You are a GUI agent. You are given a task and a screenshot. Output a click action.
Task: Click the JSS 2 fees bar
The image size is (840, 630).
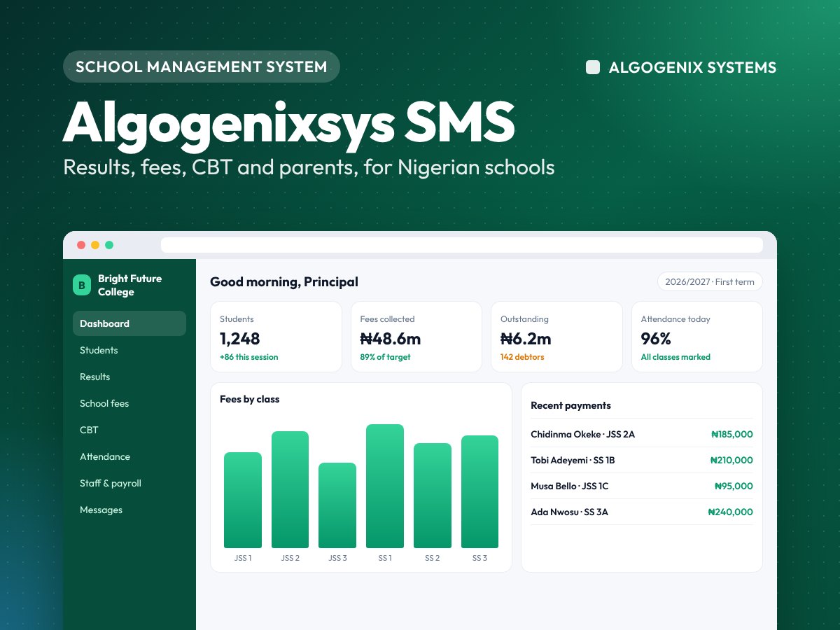click(290, 489)
